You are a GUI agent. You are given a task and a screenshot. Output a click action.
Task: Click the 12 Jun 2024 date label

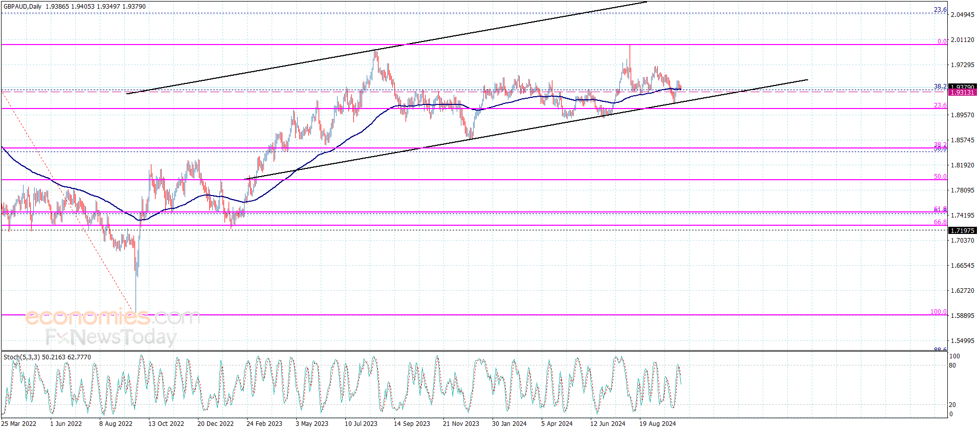click(x=608, y=423)
